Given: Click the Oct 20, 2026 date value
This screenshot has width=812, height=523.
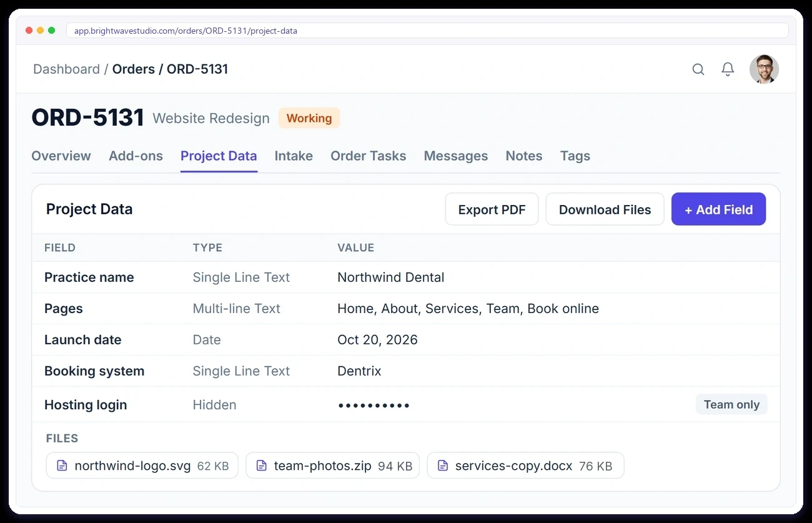Looking at the screenshot, I should point(377,340).
